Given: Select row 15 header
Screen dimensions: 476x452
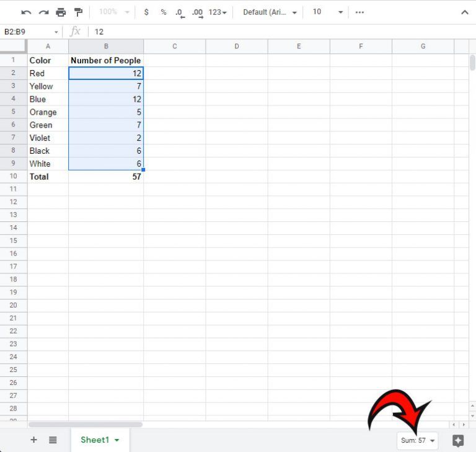Looking at the screenshot, I should pos(14,241).
